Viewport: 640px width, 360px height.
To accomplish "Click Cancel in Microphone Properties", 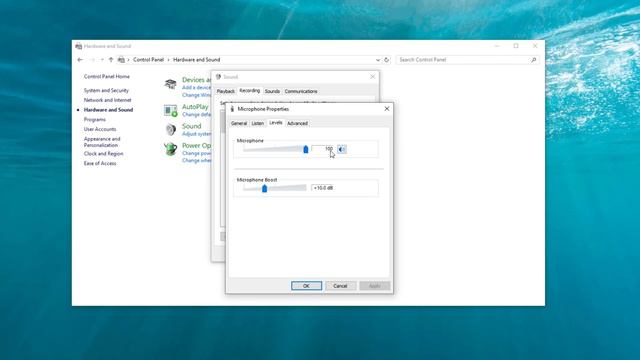I will pos(340,286).
